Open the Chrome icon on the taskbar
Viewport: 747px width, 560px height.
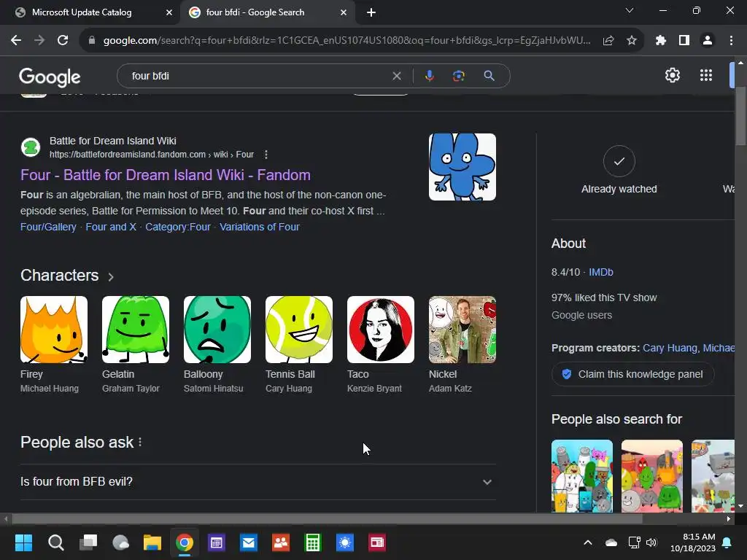point(185,542)
